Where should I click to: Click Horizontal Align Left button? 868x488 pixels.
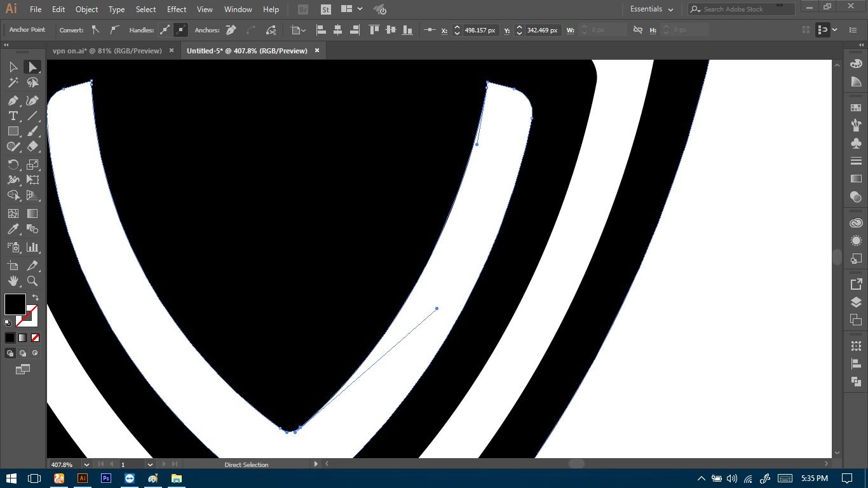[321, 30]
